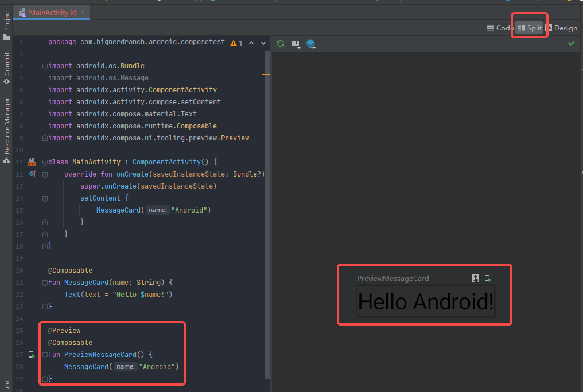Collapse the MessageCard function fold marker
Screen dimensions: 583x392
[x=45, y=282]
